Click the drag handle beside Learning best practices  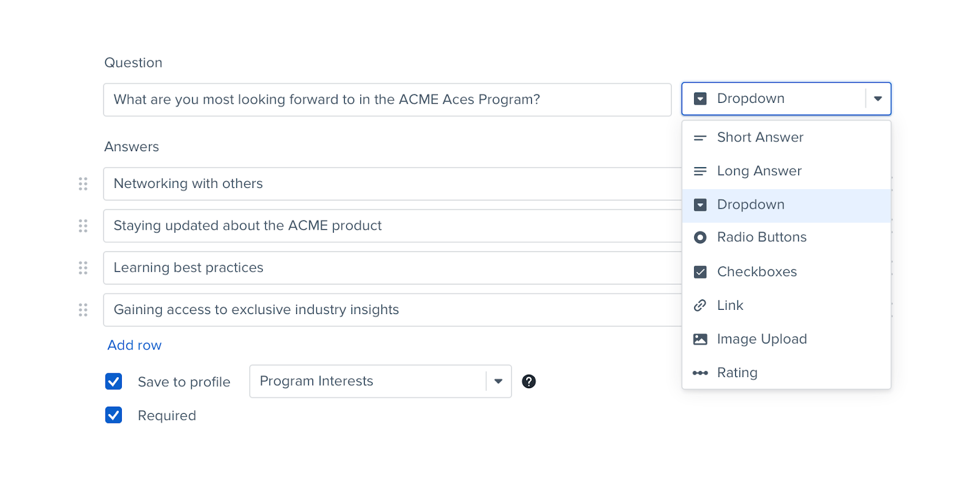click(x=83, y=268)
